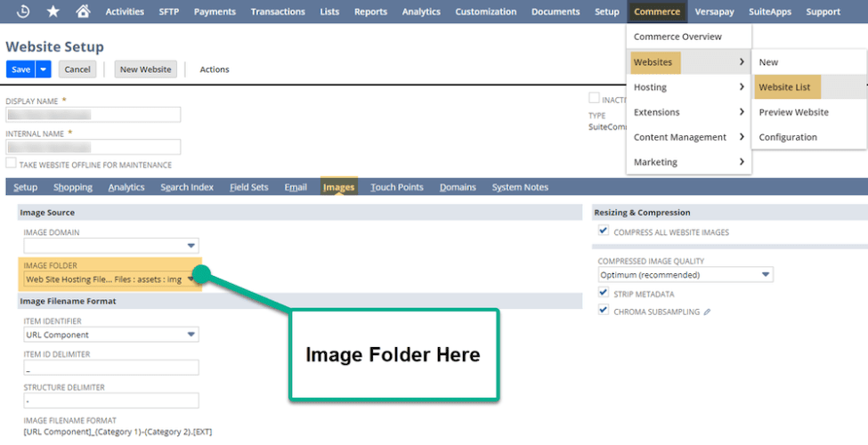Click the Item ID Delimiter field
Screen dimensions: 868x445
click(x=111, y=368)
